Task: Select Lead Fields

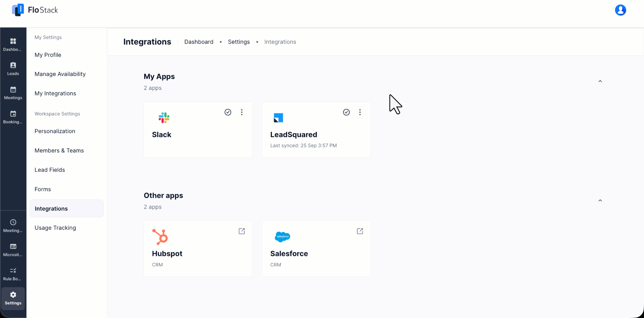Action: [50, 170]
